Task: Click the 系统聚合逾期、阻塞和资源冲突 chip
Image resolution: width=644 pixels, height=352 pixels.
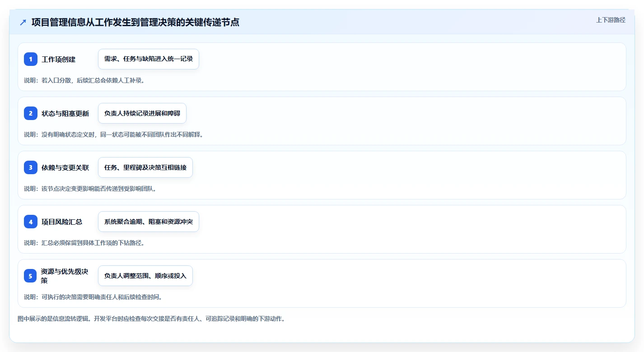Action: (149, 222)
